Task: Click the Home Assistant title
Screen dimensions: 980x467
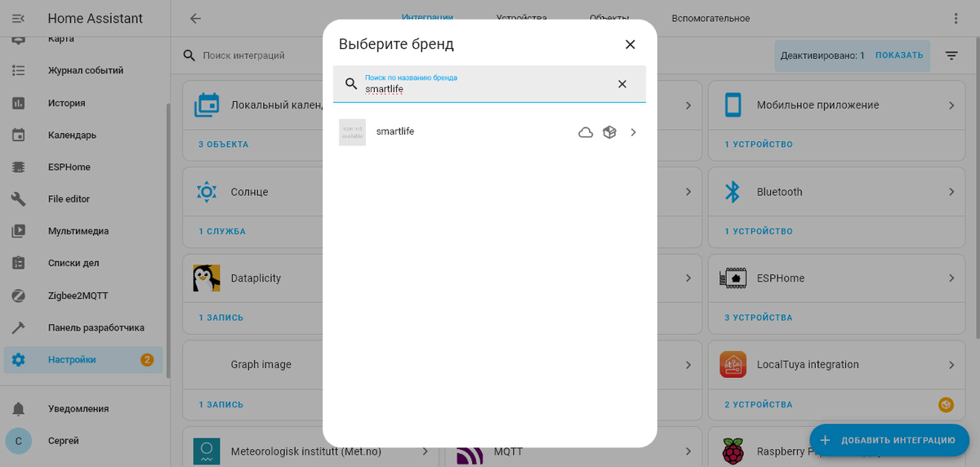Action: coord(96,18)
